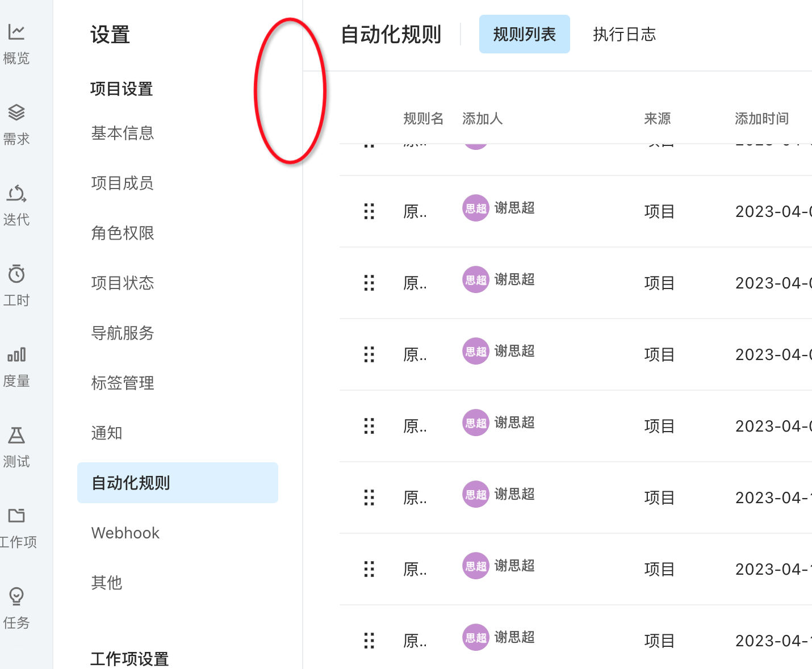The image size is (812, 669).
Task: Select 通知 notification settings
Action: pos(107,433)
